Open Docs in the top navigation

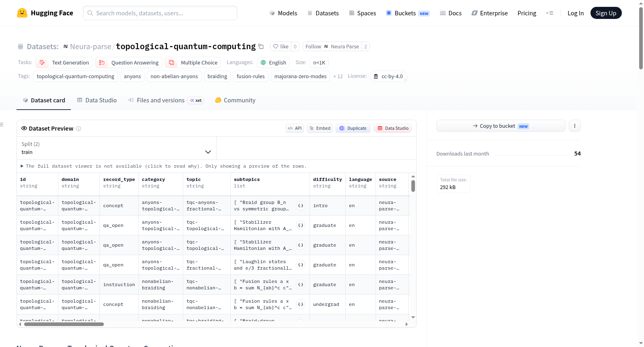pyautogui.click(x=451, y=13)
